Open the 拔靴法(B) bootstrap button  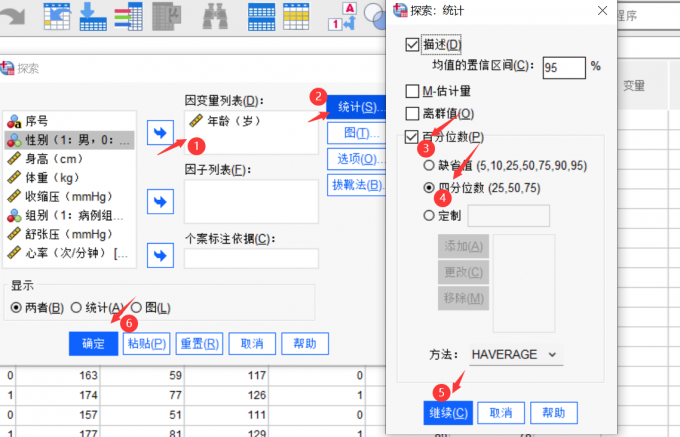(356, 185)
